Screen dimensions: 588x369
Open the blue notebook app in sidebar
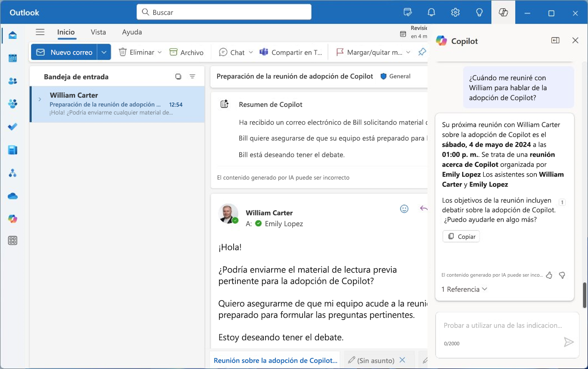pos(13,150)
